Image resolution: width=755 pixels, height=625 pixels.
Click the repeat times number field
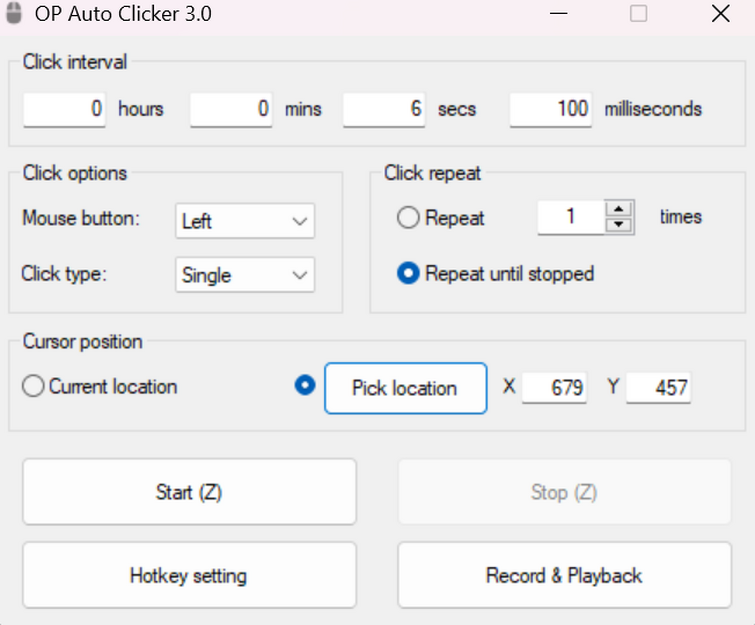pos(571,216)
